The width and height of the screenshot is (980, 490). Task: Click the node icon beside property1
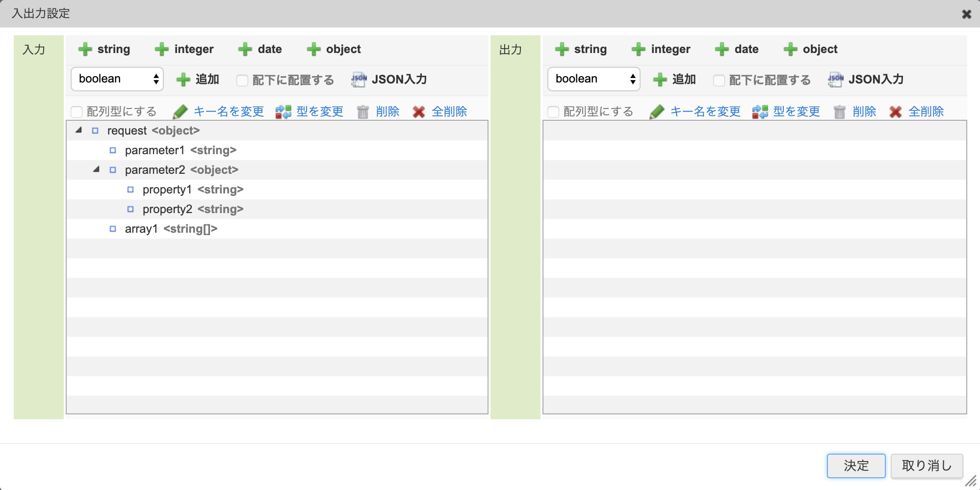click(x=130, y=190)
